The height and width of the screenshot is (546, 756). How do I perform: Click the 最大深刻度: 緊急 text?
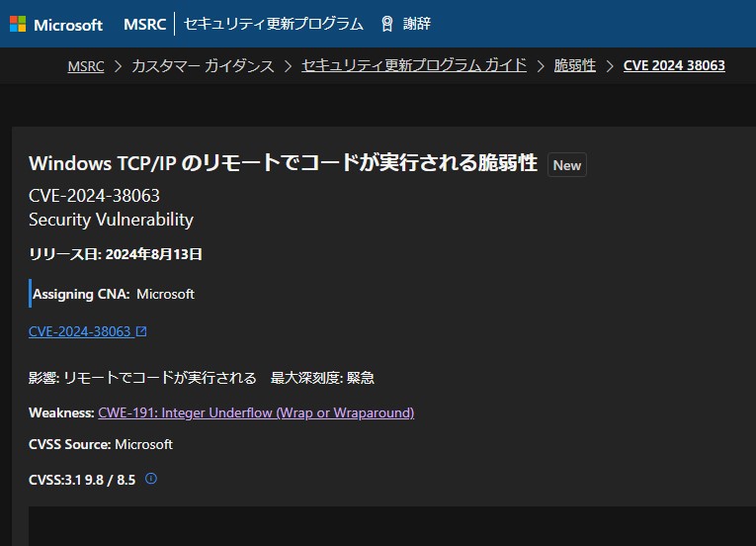coord(322,378)
